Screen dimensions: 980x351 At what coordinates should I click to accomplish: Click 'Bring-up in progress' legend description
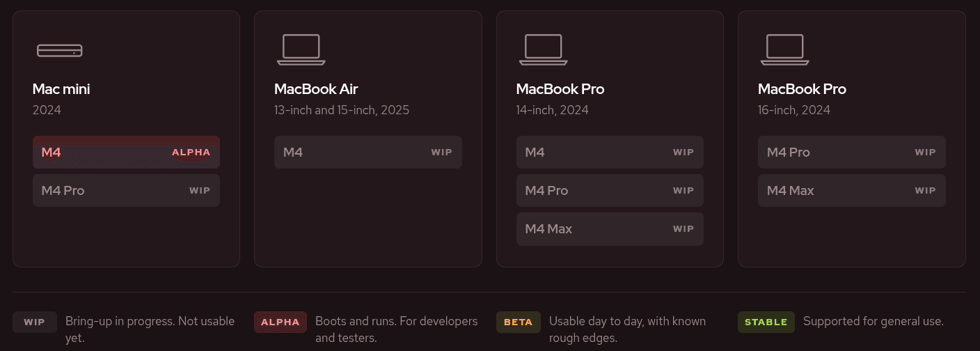pyautogui.click(x=150, y=329)
